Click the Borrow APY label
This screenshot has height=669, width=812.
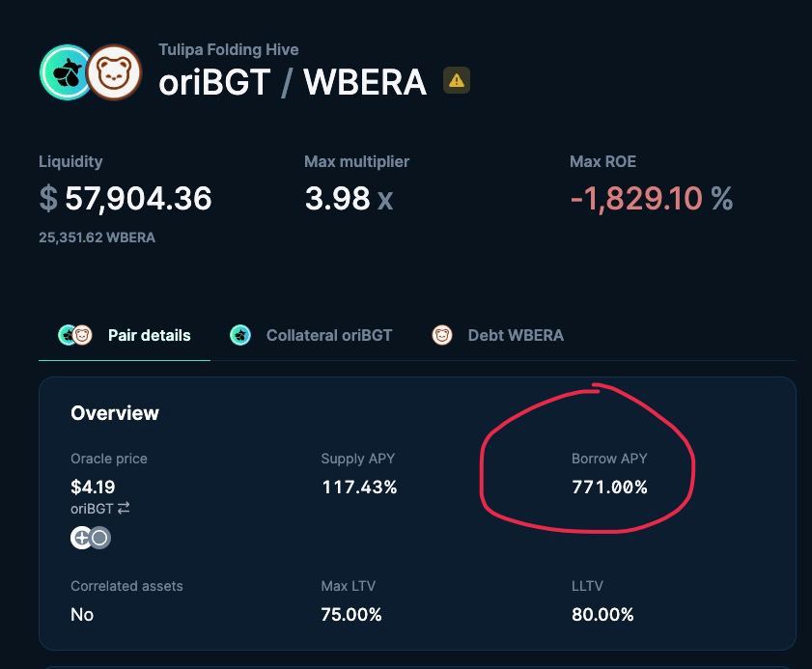pyautogui.click(x=609, y=459)
